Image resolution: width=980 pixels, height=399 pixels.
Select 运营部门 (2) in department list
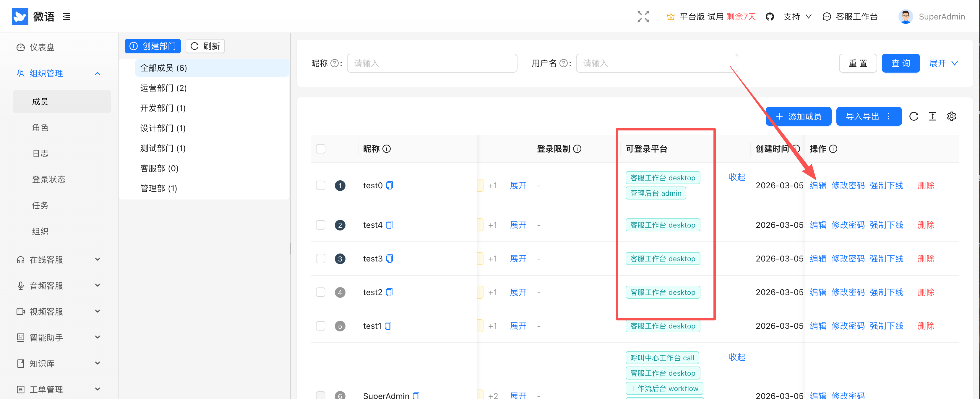[x=163, y=88]
